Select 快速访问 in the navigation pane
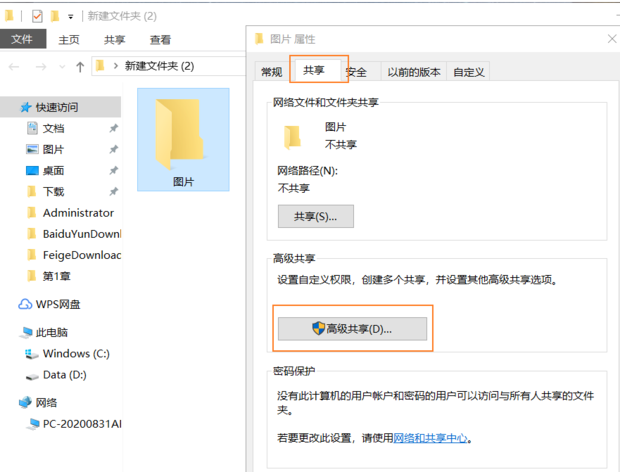Image resolution: width=620 pixels, height=472 pixels. point(60,107)
